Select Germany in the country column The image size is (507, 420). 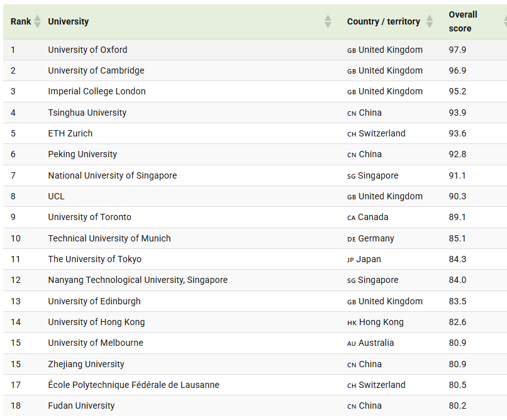(376, 238)
